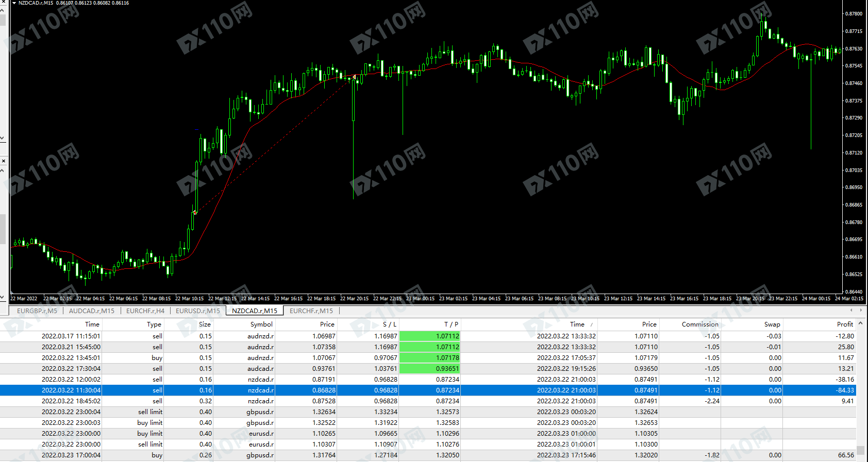Select the eurusd.r sell limit order
Viewport: 868px width, 462px height.
coord(428,444)
